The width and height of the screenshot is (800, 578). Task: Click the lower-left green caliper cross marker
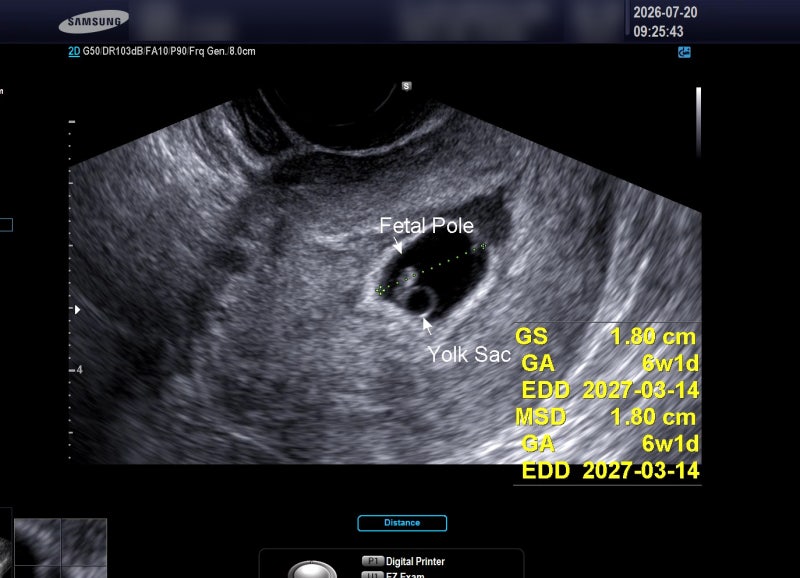[380, 290]
